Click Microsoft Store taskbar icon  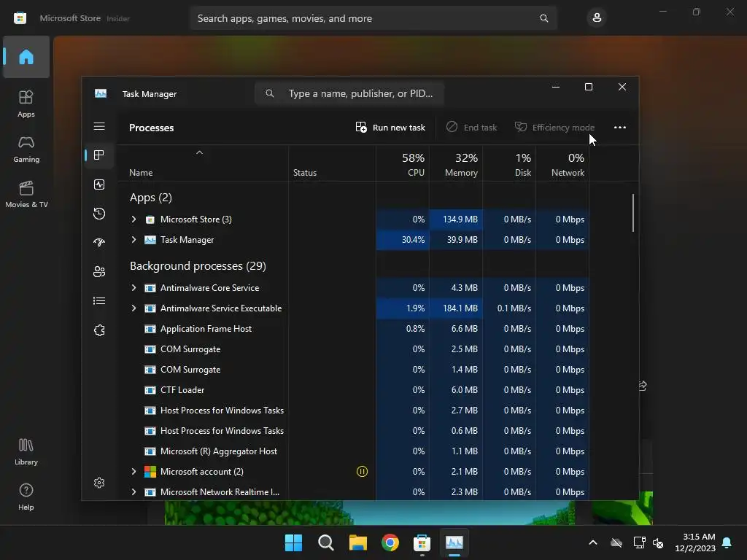[422, 542]
